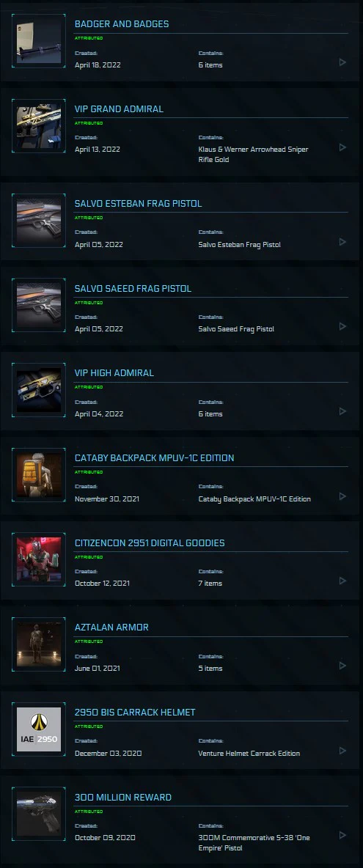The width and height of the screenshot is (363, 868).
Task: Expand the Cataby Backpack entry arrow
Action: (x=342, y=496)
